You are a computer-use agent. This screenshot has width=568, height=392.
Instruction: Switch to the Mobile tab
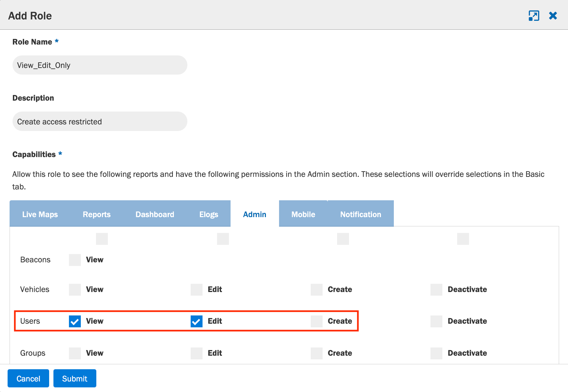[303, 214]
